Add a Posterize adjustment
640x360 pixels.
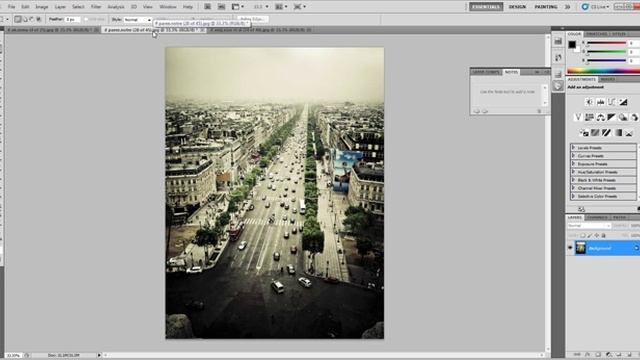(595, 133)
